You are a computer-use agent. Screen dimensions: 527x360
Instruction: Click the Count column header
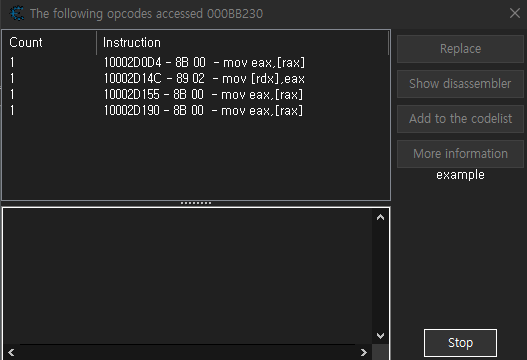tap(49, 43)
